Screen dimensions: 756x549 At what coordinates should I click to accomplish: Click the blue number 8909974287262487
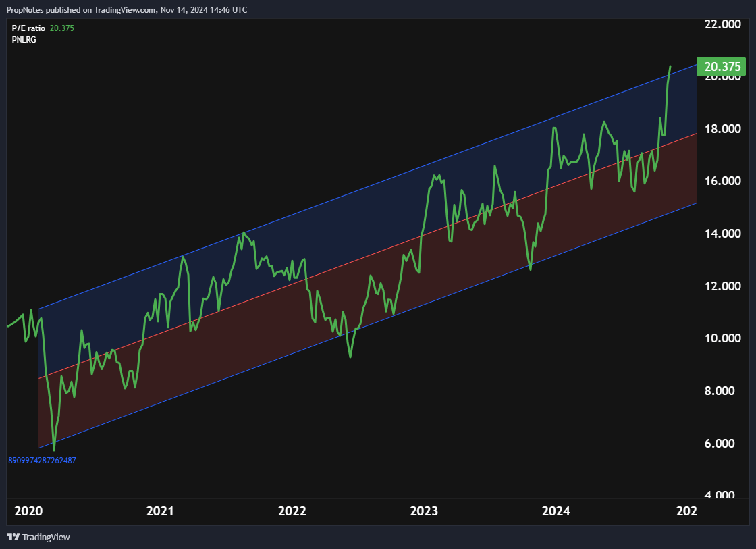(x=42, y=461)
